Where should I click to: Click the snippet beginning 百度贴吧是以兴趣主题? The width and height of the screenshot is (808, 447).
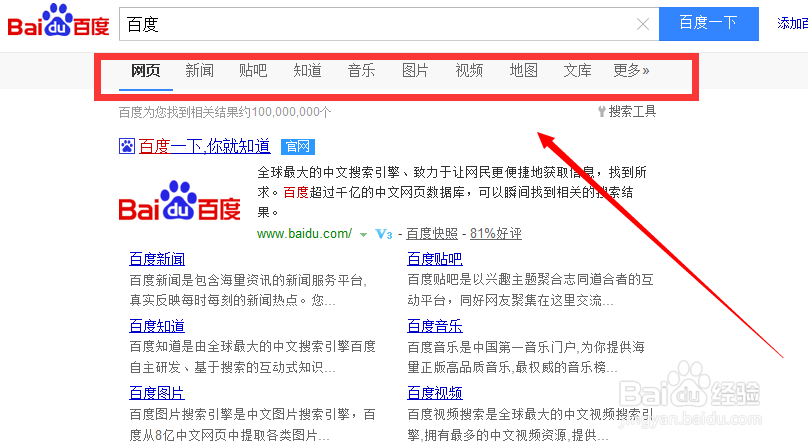[530, 290]
